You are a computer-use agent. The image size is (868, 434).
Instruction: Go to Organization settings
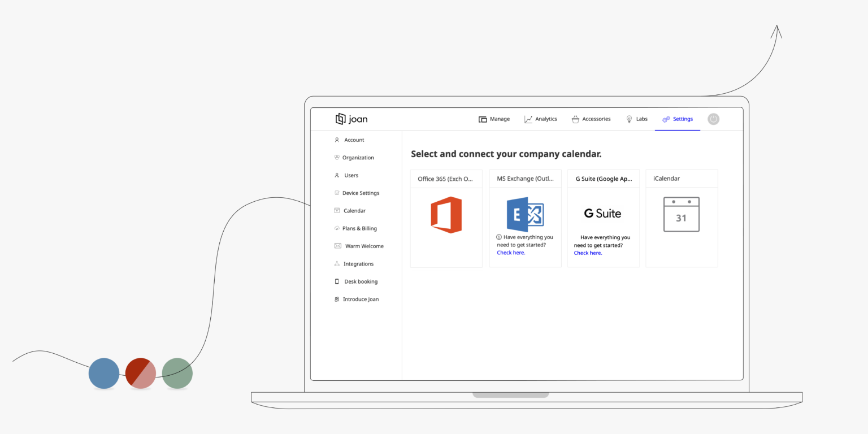[x=358, y=158]
